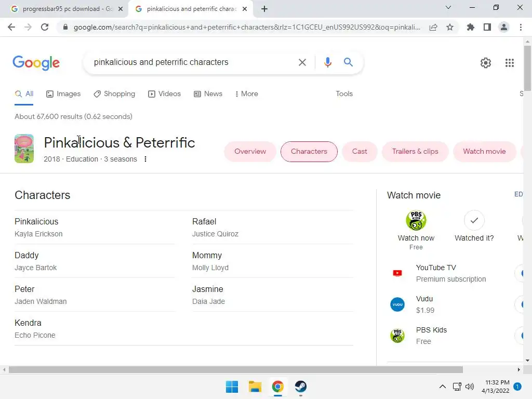This screenshot has height=399, width=532.
Task: Show hidden system tray icons
Action: click(x=443, y=387)
